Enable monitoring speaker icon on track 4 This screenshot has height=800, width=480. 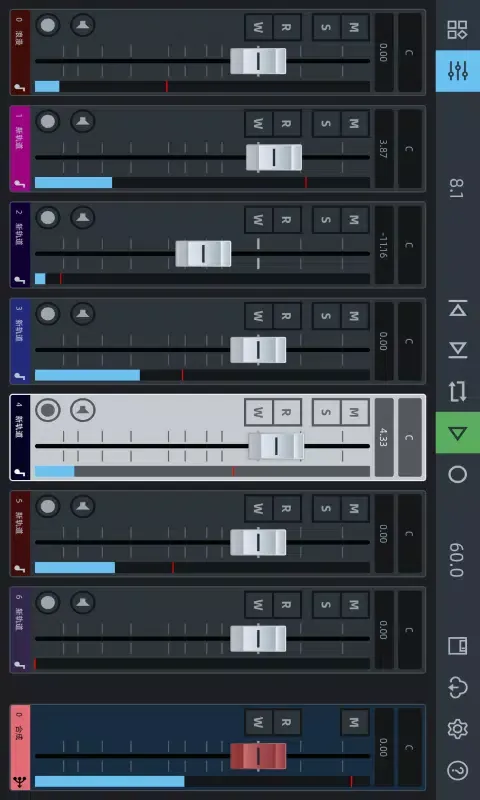(83, 410)
